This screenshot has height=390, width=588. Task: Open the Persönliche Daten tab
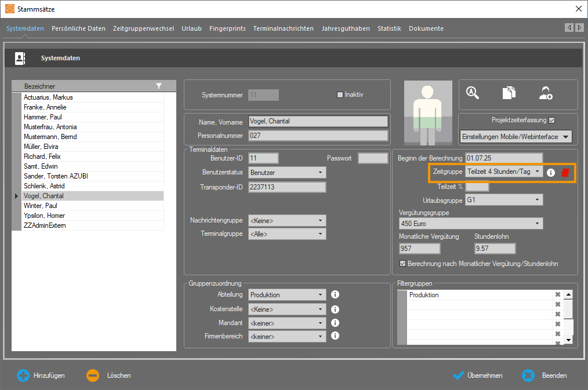tap(78, 28)
